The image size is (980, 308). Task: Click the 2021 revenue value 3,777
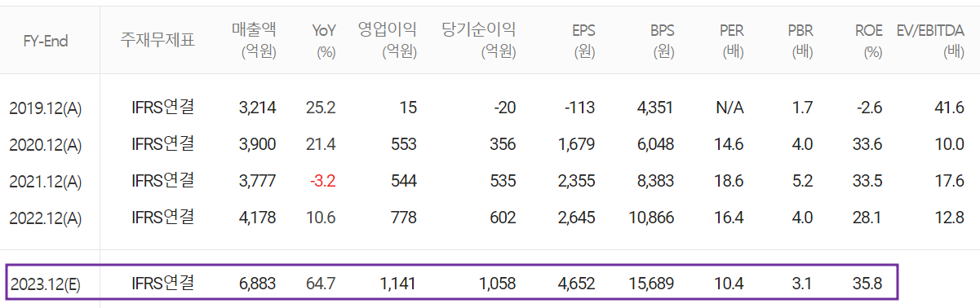257,181
